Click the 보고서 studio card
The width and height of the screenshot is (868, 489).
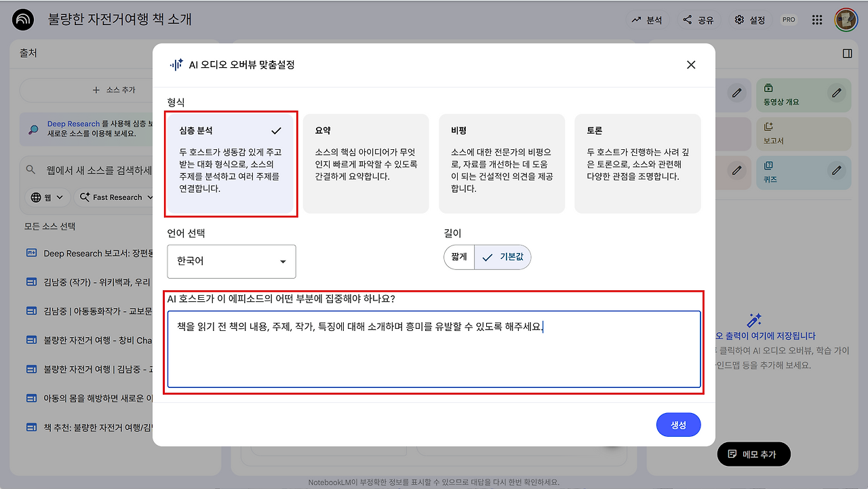(803, 134)
